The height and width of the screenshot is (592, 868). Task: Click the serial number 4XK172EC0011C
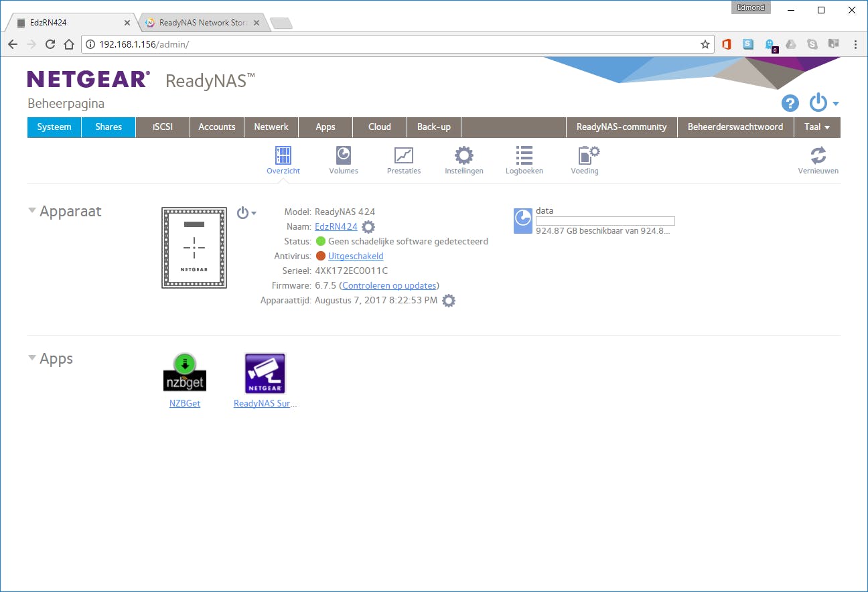(352, 271)
